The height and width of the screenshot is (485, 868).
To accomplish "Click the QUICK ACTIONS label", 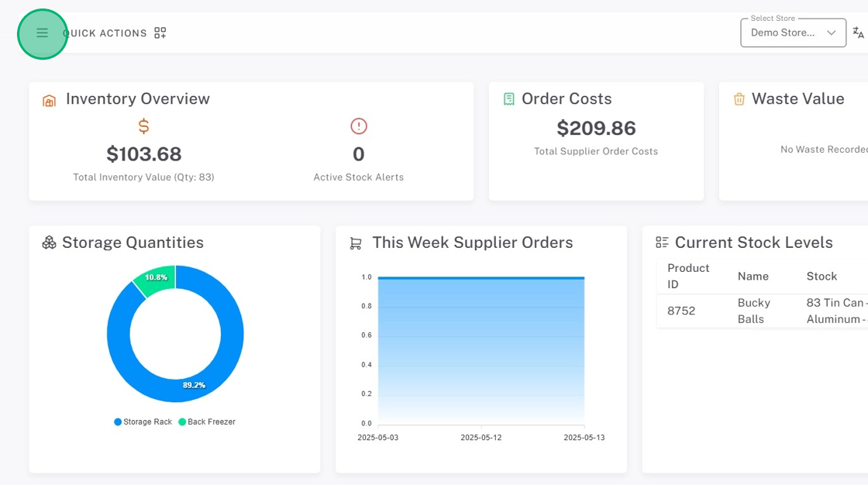I will click(105, 33).
